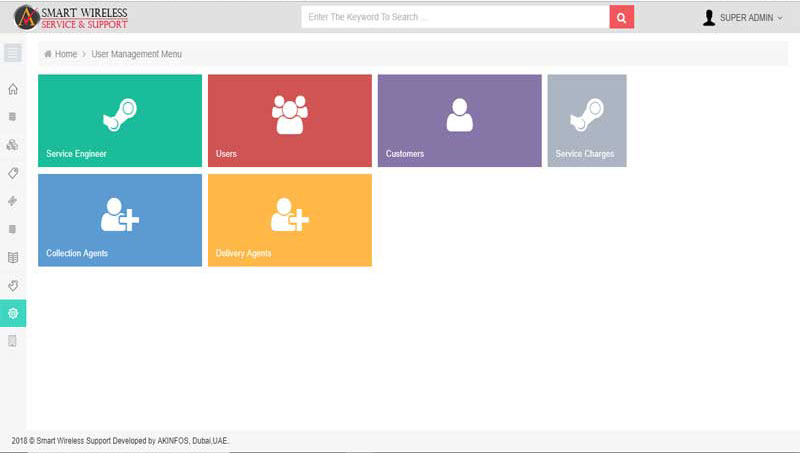
Task: Open the Collection Agents tile
Action: click(x=120, y=220)
